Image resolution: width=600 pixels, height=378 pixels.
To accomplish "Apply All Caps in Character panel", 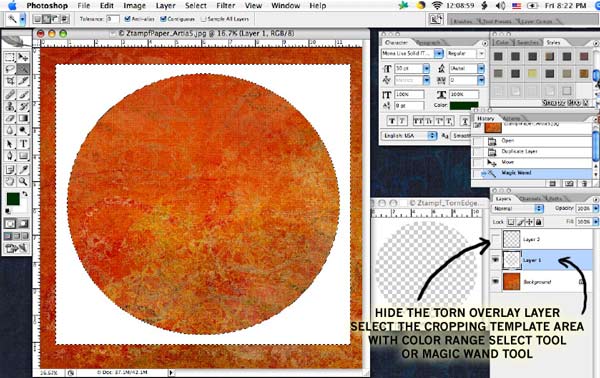I will click(417, 121).
